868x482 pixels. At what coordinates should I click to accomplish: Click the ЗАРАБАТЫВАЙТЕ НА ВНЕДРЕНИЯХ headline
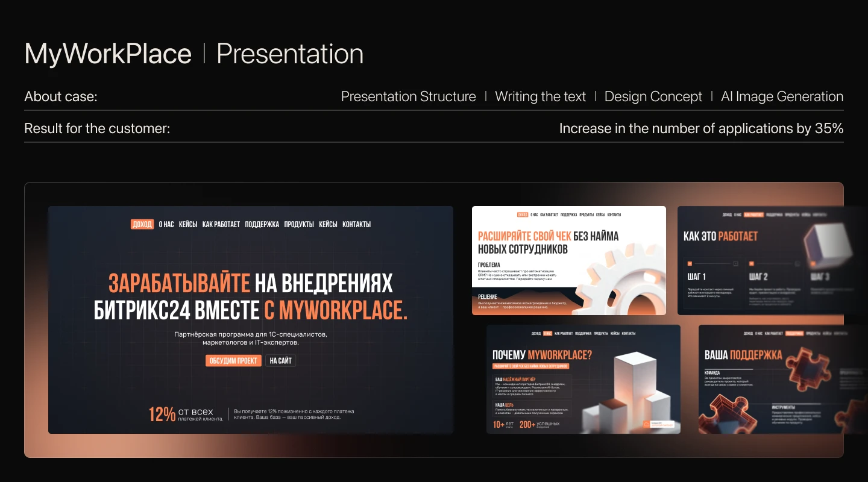[251, 283]
